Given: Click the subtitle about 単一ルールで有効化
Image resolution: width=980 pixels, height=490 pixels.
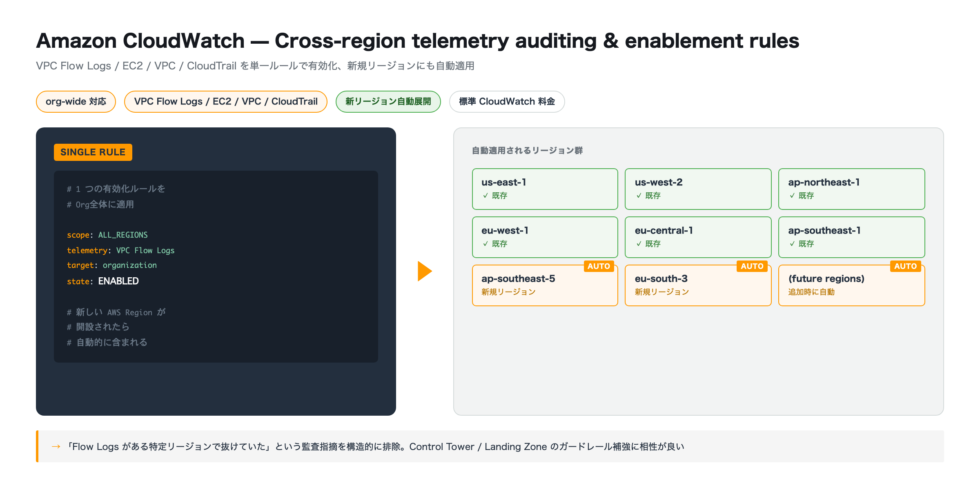Looking at the screenshot, I should 255,66.
